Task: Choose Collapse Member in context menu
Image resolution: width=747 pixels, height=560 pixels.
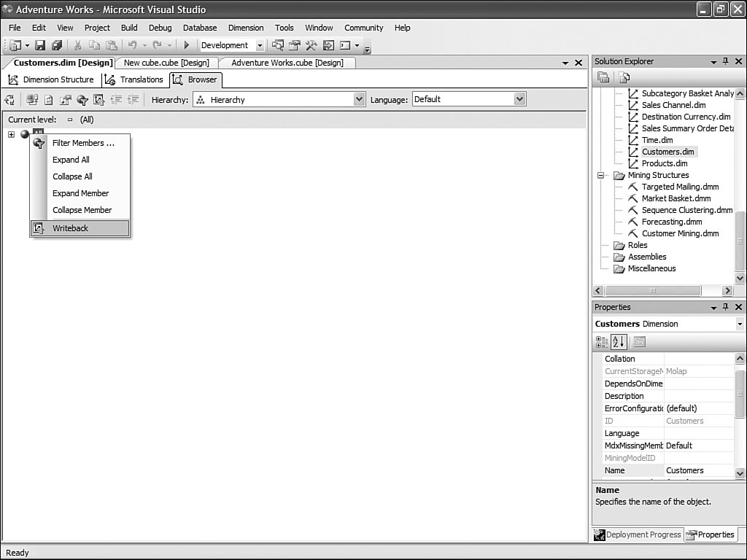Action: click(x=80, y=210)
